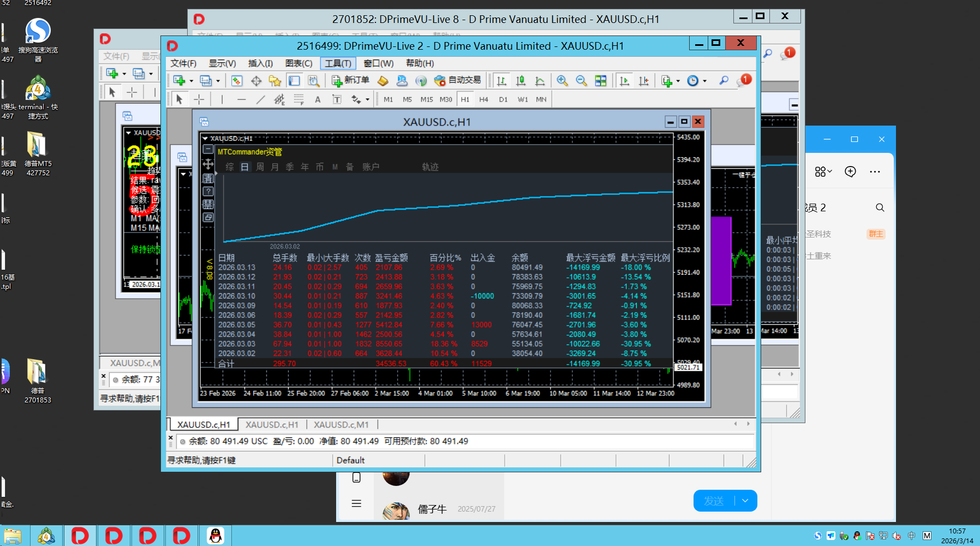Viewport: 980px width, 546px height.
Task: Tile windows using the grid icon
Action: (601, 81)
